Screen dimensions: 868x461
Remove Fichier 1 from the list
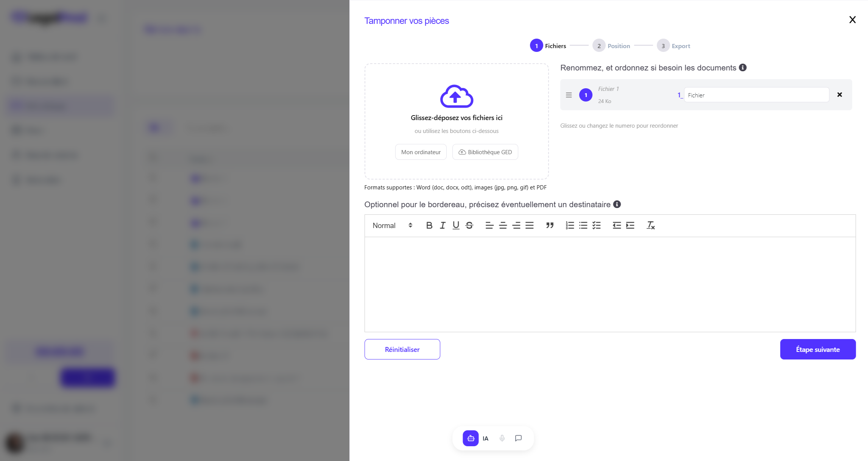840,95
